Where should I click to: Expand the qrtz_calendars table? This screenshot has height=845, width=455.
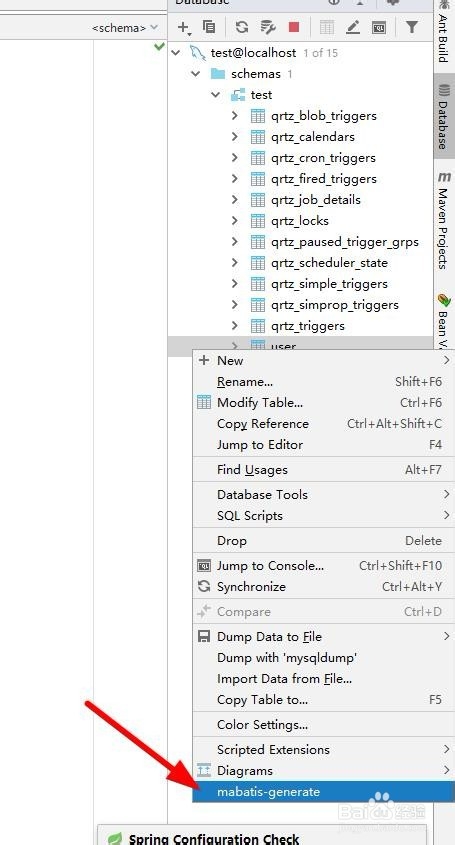235,137
